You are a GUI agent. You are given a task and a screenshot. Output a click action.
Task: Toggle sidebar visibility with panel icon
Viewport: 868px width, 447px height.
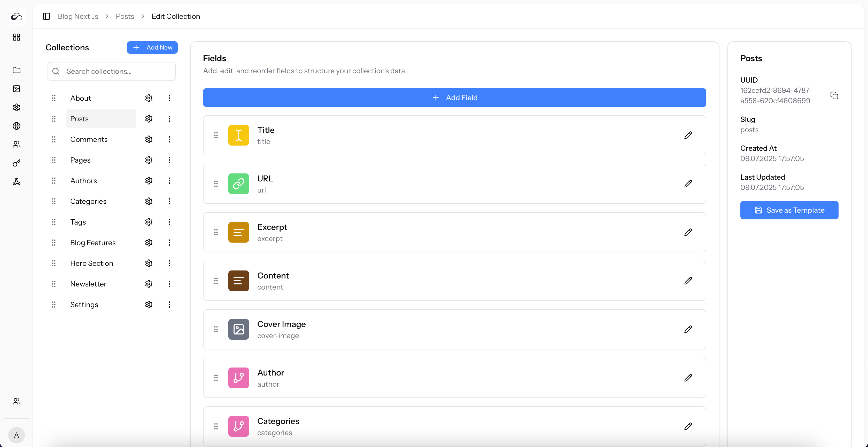46,16
